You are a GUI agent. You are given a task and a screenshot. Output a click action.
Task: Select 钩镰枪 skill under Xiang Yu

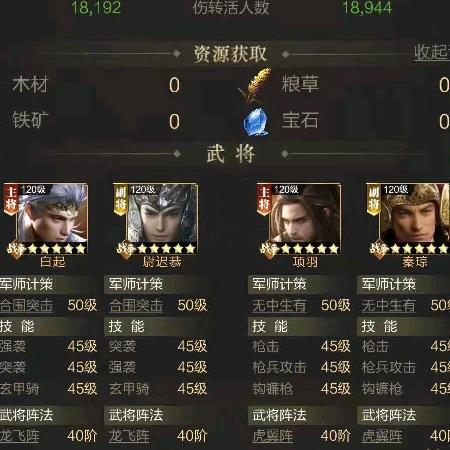point(272,388)
